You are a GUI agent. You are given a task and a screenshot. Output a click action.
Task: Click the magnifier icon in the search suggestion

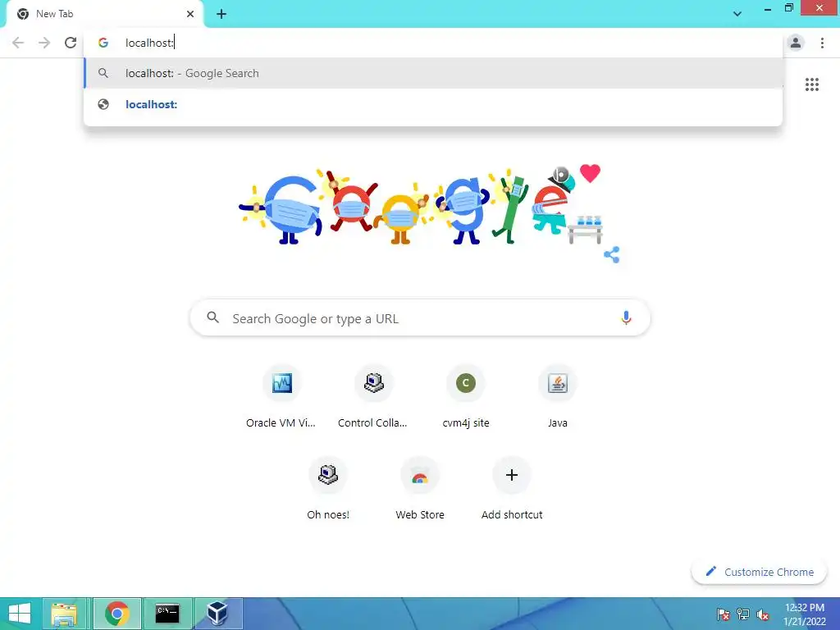(x=103, y=73)
